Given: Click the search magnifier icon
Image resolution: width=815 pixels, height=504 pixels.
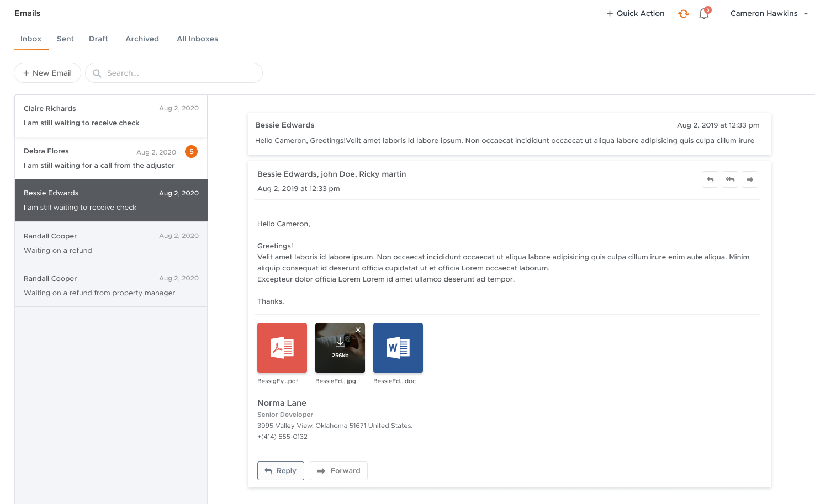Looking at the screenshot, I should [x=97, y=72].
